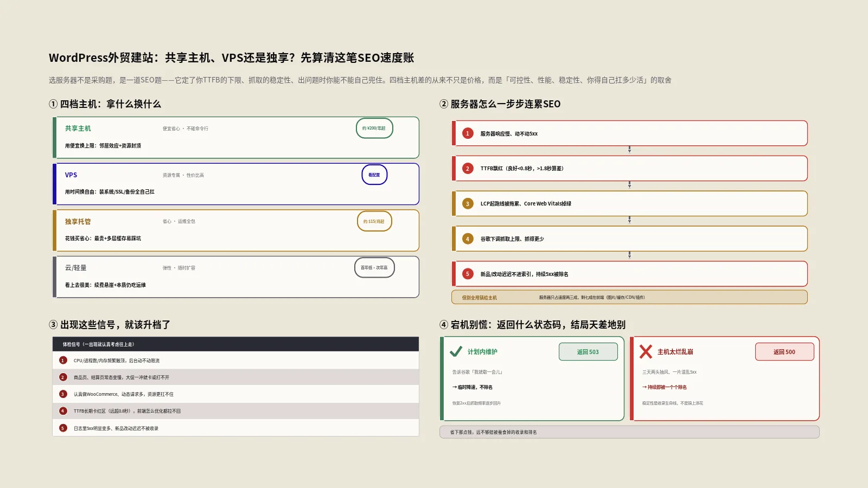Viewport: 868px width, 488px height.
Task: Click step circle 4 beside 谷歌下调抓取上限
Action: coord(468,239)
